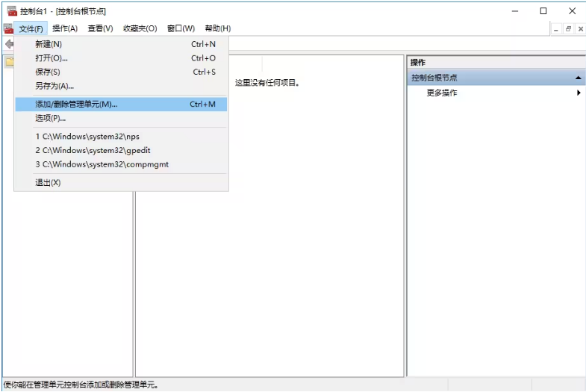Open the 查看(V) menu
This screenshot has height=392, width=586.
pyautogui.click(x=100, y=28)
